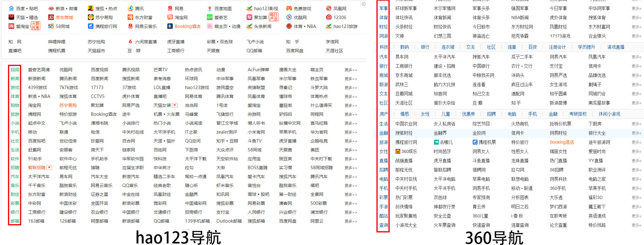The height and width of the screenshot is (245, 644).
Task: Click the Youku play icon beside 优酷网
Action: coord(289,17)
